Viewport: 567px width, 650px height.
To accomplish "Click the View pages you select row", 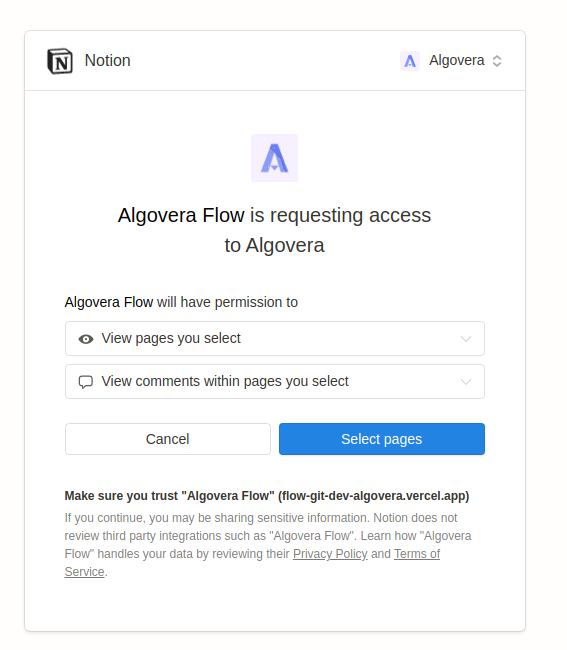I will coord(275,339).
